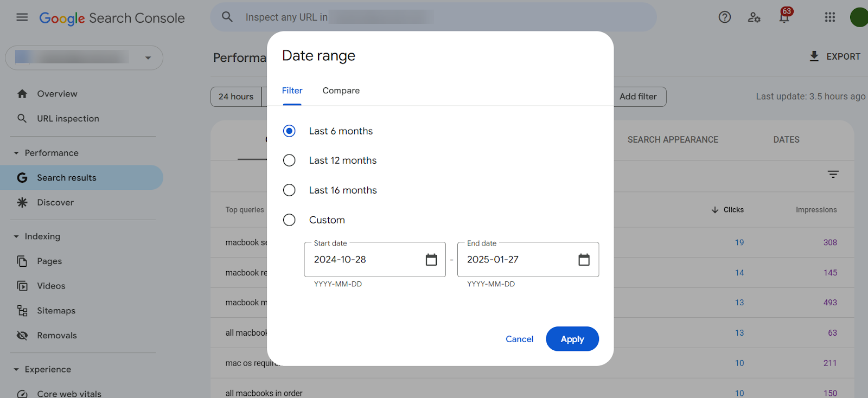Click the Pages documents icon

pyautogui.click(x=22, y=261)
